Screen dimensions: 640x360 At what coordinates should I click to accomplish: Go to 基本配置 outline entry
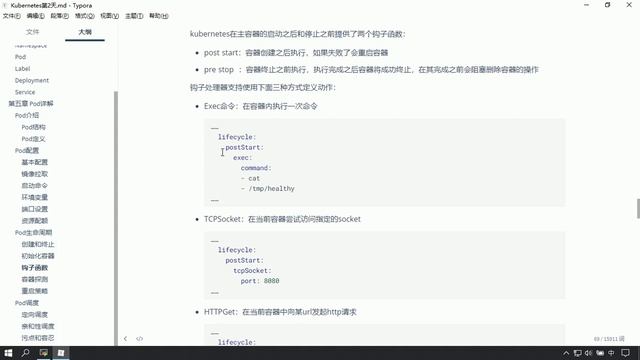coord(35,162)
